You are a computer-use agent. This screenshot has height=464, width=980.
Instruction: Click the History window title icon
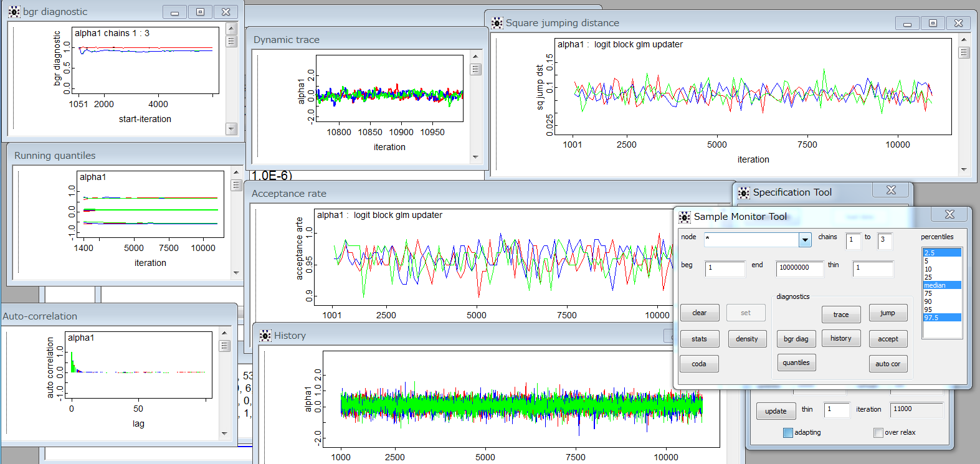tap(265, 336)
